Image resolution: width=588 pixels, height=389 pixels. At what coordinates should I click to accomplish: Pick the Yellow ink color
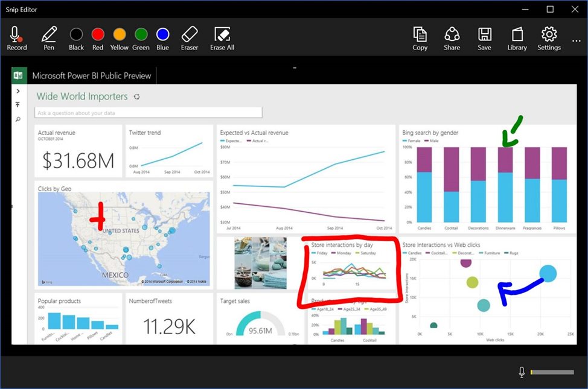(x=120, y=34)
